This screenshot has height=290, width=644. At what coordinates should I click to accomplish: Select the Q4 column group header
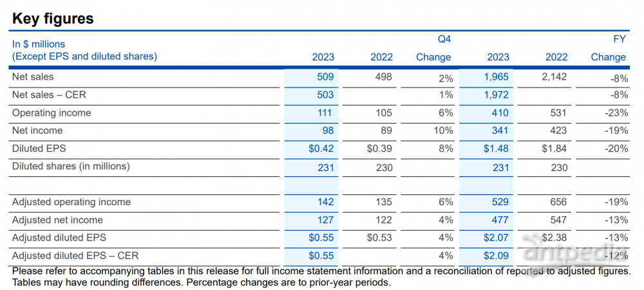pos(444,39)
